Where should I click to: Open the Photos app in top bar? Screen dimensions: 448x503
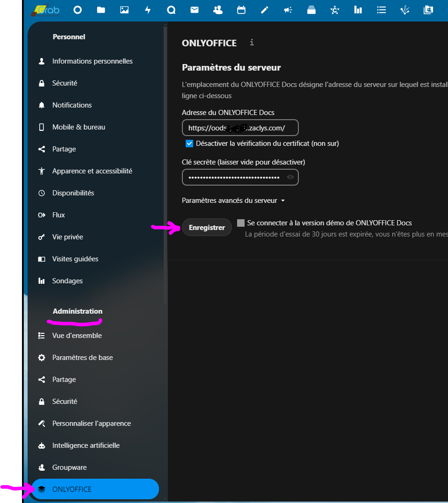click(124, 10)
